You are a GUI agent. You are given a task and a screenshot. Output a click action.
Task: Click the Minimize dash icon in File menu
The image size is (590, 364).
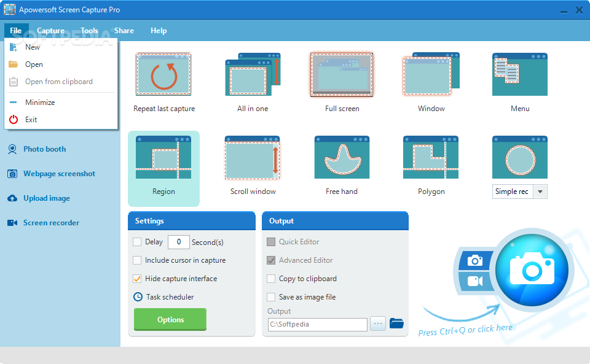(13, 102)
